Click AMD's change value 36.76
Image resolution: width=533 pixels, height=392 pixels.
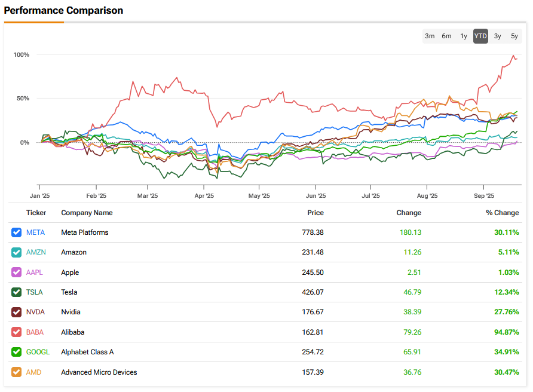[x=412, y=372]
